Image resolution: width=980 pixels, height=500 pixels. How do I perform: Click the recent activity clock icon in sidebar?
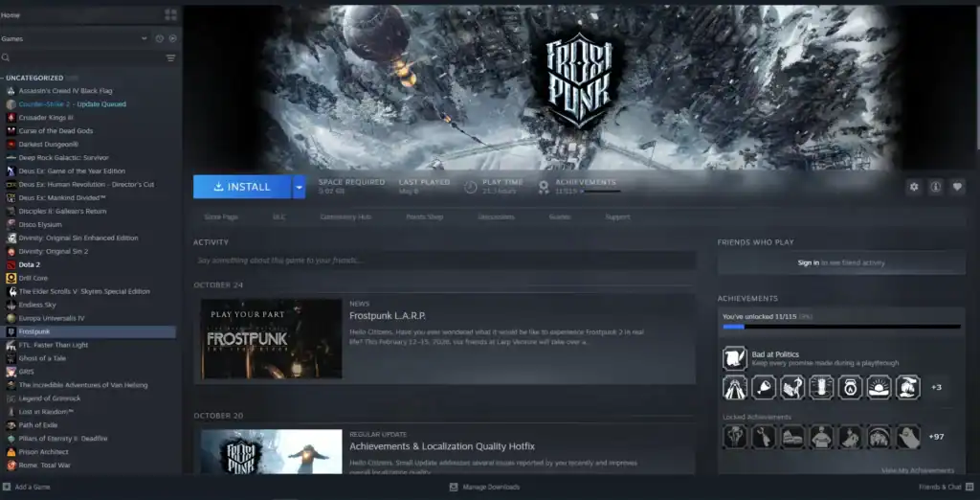[159, 39]
